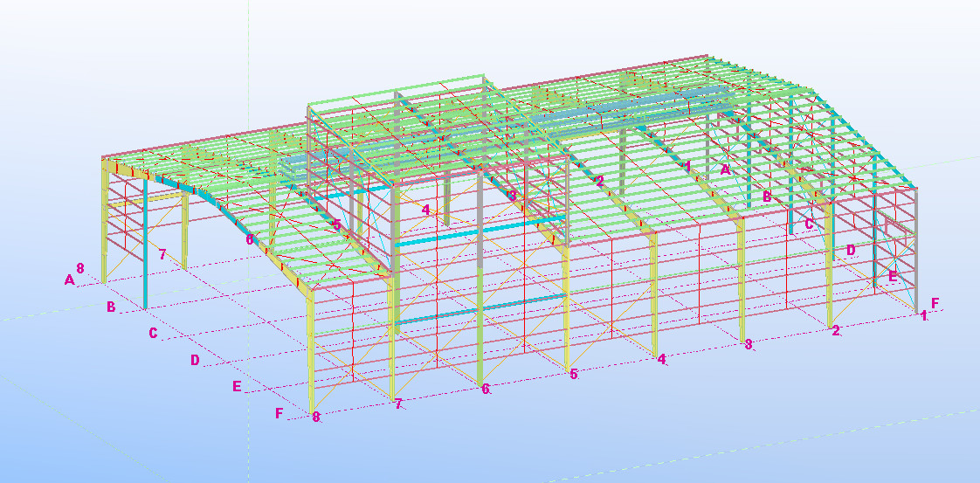The image size is (980, 483).
Task: Click grid label 5 at the front wall base
Action: coord(574,374)
